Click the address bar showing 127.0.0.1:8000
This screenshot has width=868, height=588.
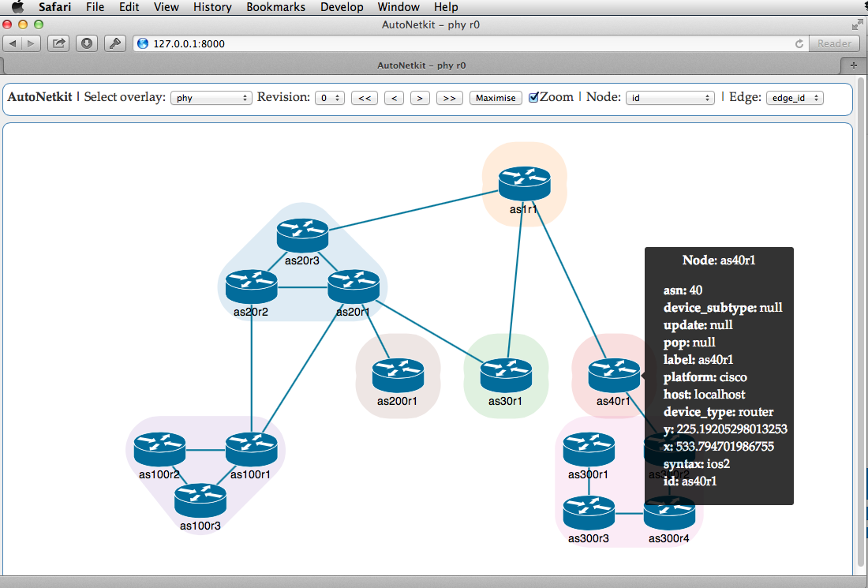tap(466, 43)
